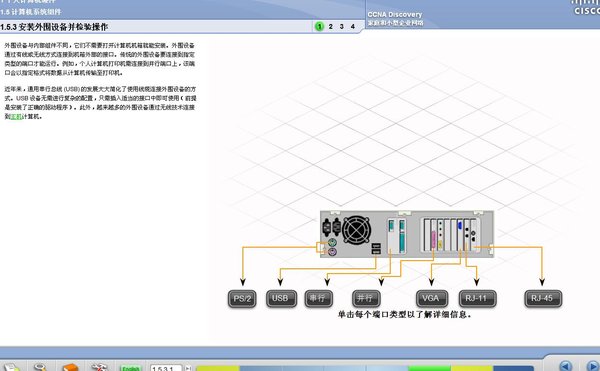Open details for the 串行 port
This screenshot has height=371, width=600.
pyautogui.click(x=319, y=298)
